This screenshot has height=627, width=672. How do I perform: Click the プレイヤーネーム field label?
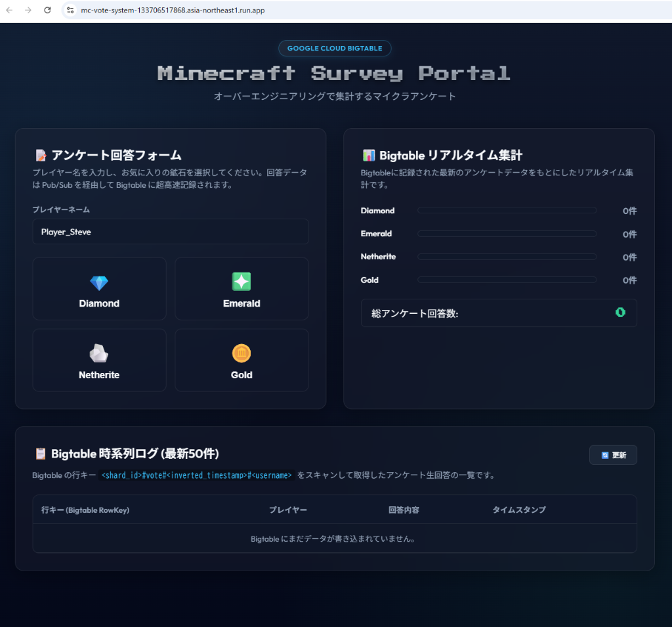[61, 209]
